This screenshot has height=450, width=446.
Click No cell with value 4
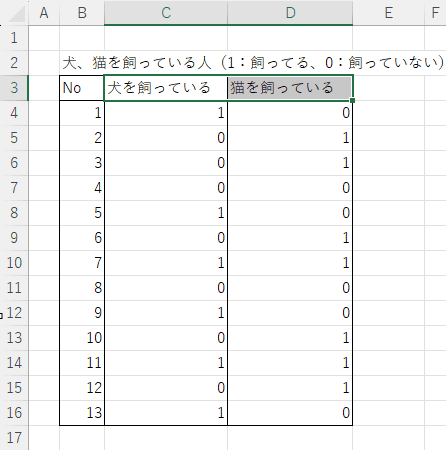pos(82,188)
